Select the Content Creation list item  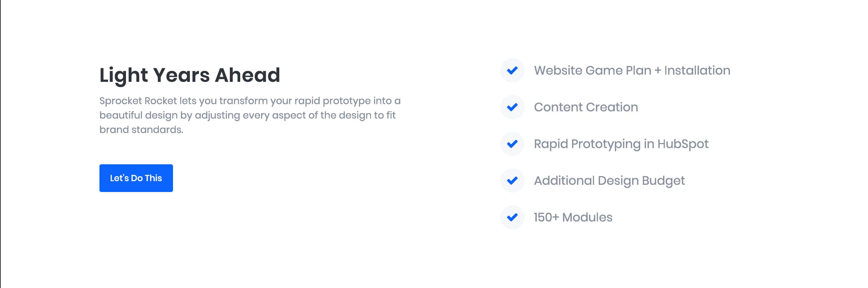tap(586, 107)
